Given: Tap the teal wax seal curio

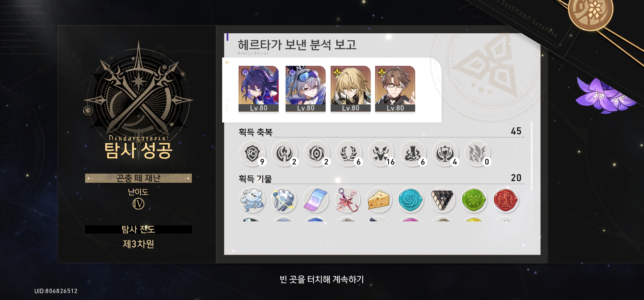Looking at the screenshot, I should coord(410,200).
